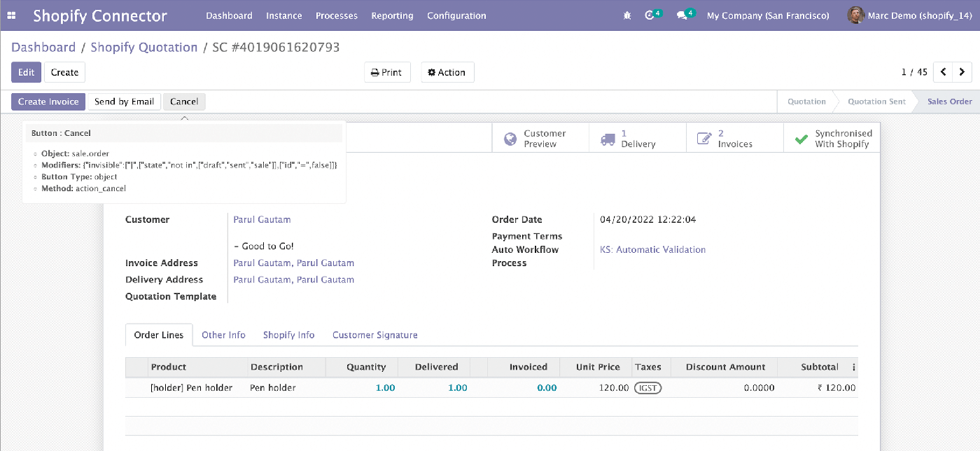
Task: Sort by Product column header
Action: point(198,367)
